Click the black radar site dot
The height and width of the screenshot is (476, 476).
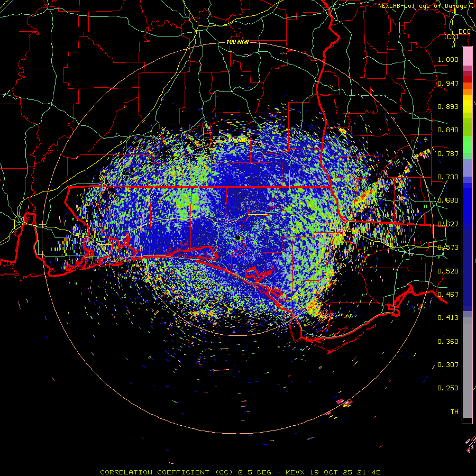coord(238,237)
